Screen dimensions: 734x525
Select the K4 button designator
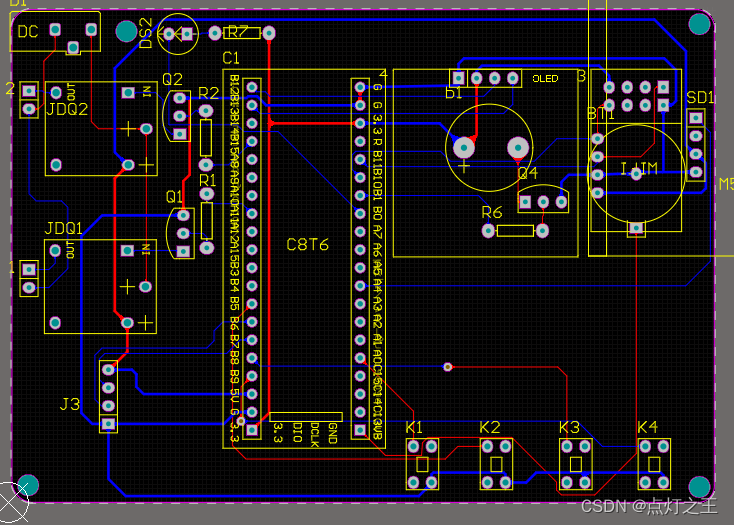tap(647, 427)
